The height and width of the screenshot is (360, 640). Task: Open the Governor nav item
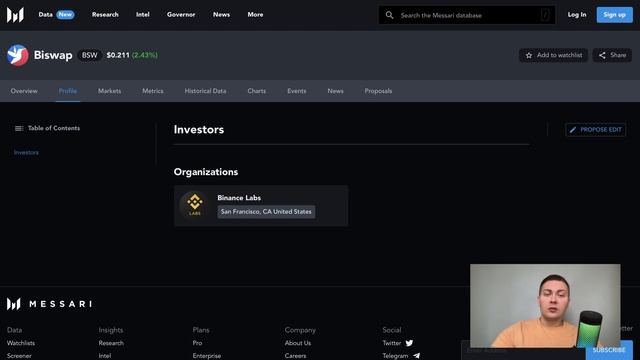[x=181, y=15]
